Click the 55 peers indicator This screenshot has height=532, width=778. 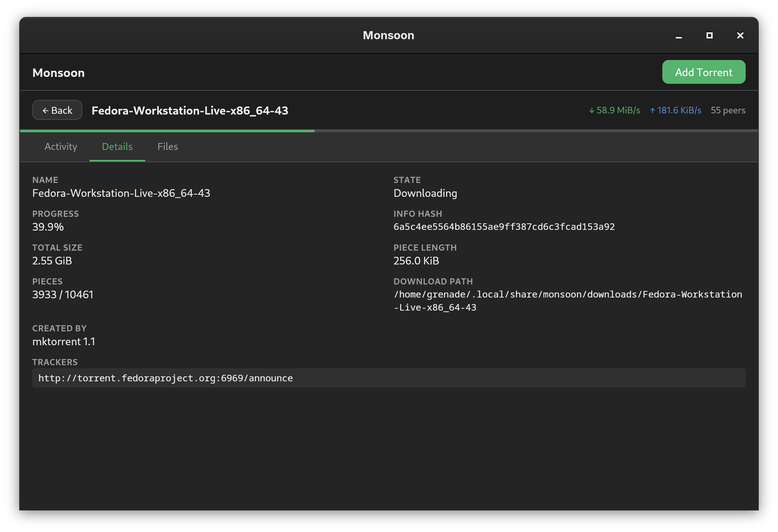tap(728, 110)
